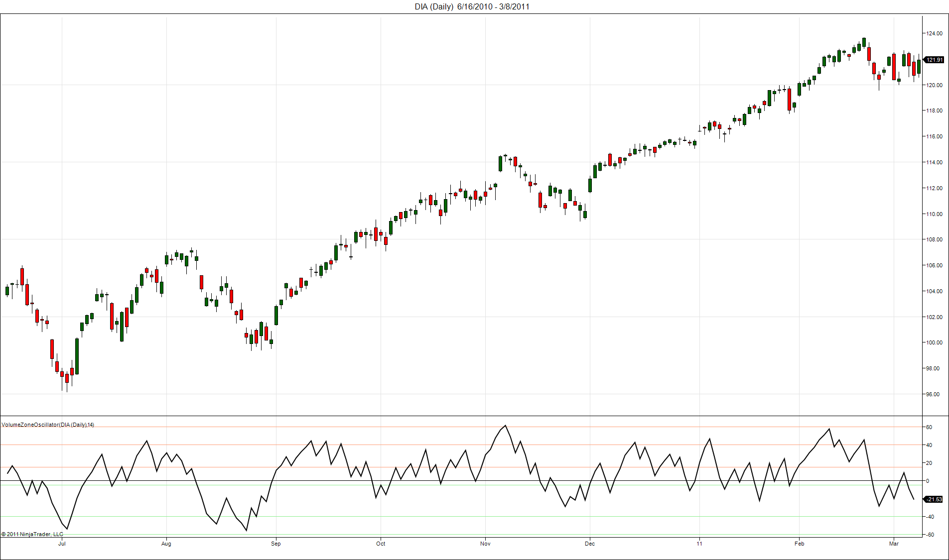Click the Aug date axis label
The height and width of the screenshot is (560, 949).
coord(166,544)
